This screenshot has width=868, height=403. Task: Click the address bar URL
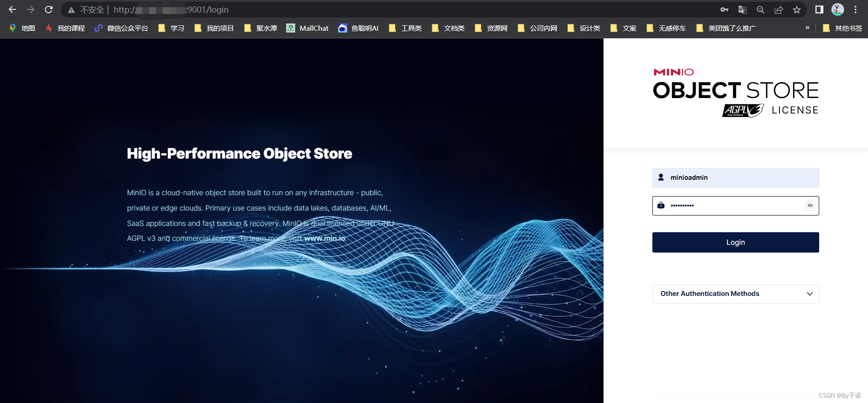click(171, 9)
